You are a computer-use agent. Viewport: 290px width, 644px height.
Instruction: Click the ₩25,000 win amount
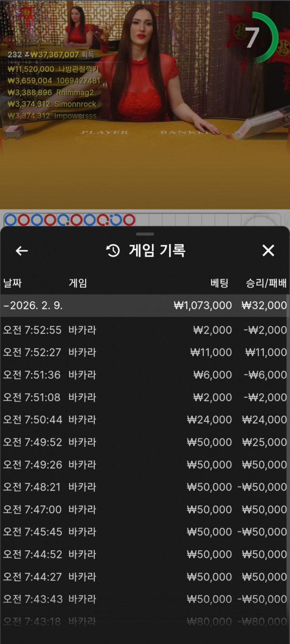tap(264, 442)
